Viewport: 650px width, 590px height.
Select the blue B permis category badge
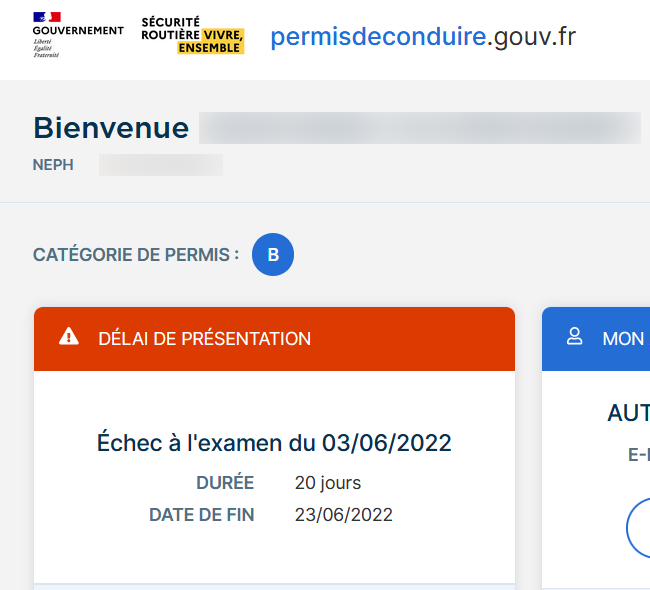(273, 254)
